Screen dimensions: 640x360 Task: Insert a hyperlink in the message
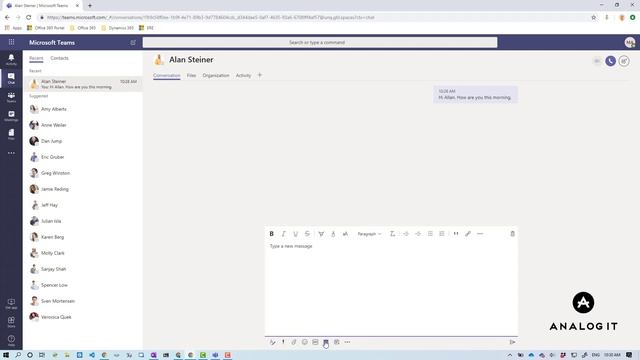pyautogui.click(x=468, y=234)
